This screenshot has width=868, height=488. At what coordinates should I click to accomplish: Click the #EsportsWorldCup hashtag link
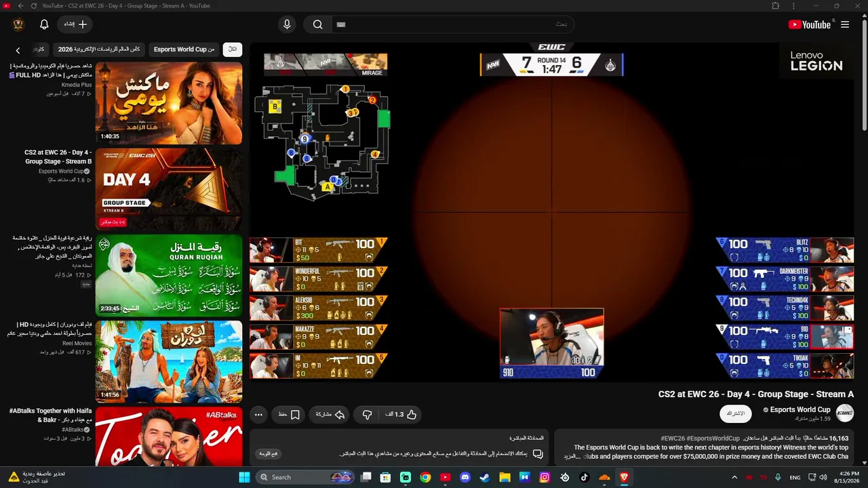713,439
